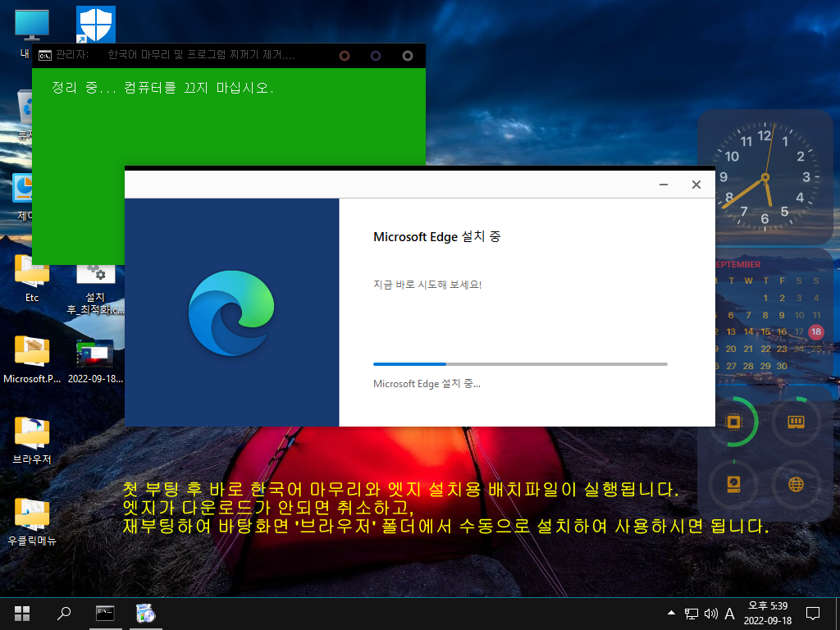
Task: Toggle the input language indicator A
Action: (x=729, y=614)
